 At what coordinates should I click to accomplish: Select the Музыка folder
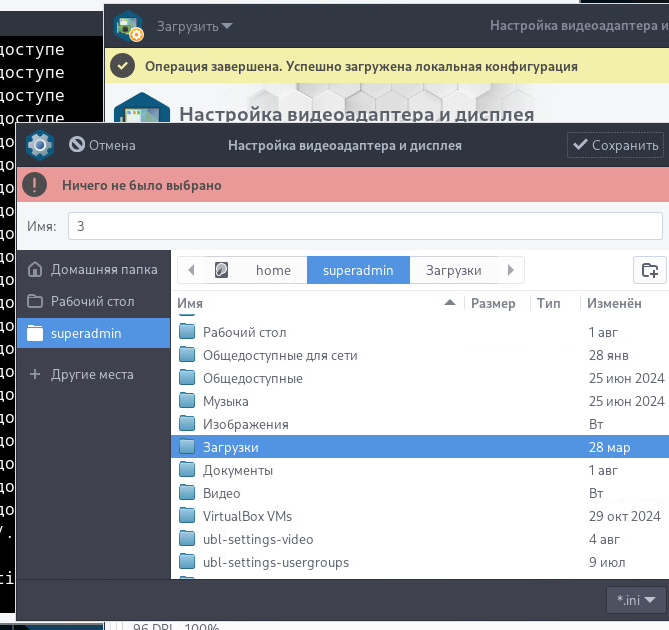420,401
